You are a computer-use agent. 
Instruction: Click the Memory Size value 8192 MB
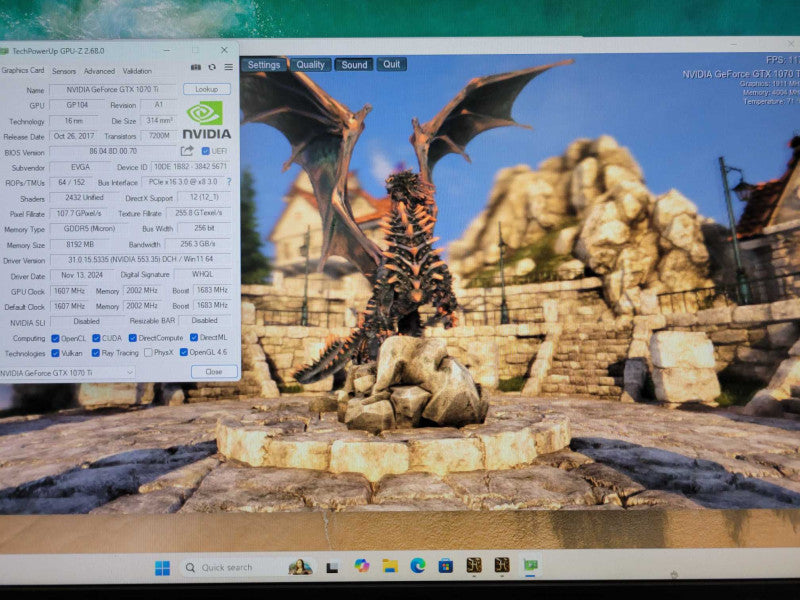coord(80,244)
